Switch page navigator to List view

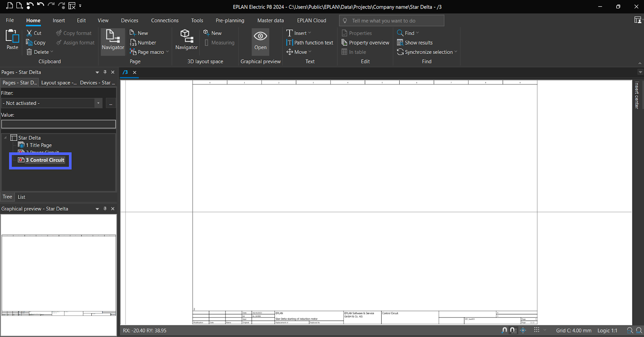[22, 197]
